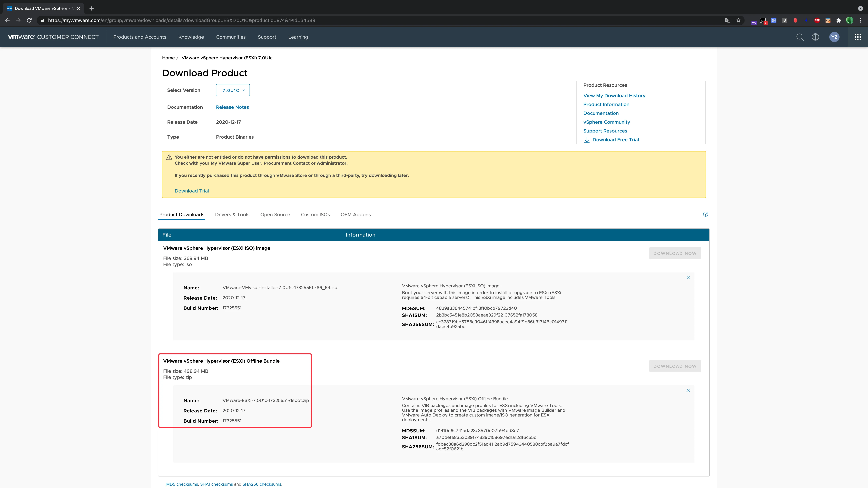The image size is (868, 488).
Task: Click the browser forward arrow
Action: pos(18,21)
